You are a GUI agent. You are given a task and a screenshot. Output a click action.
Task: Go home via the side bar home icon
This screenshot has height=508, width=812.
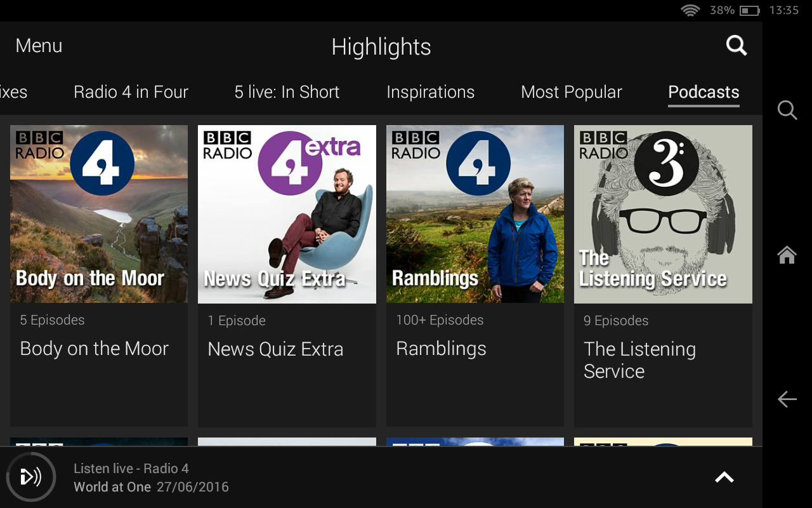(787, 255)
